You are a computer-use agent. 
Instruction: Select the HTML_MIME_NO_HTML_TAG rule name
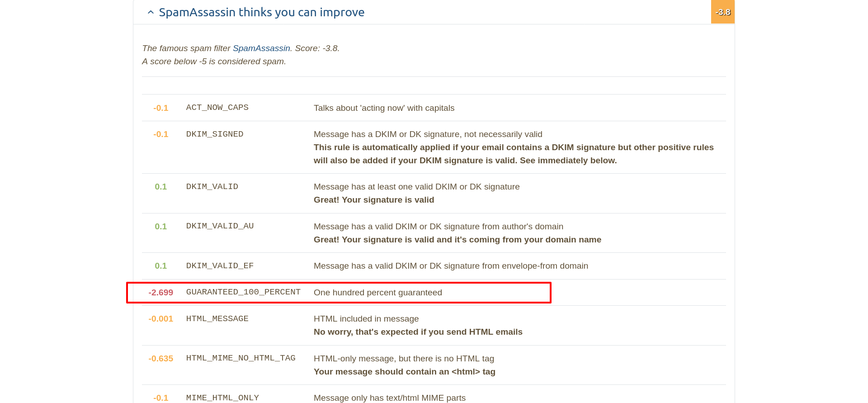point(241,358)
